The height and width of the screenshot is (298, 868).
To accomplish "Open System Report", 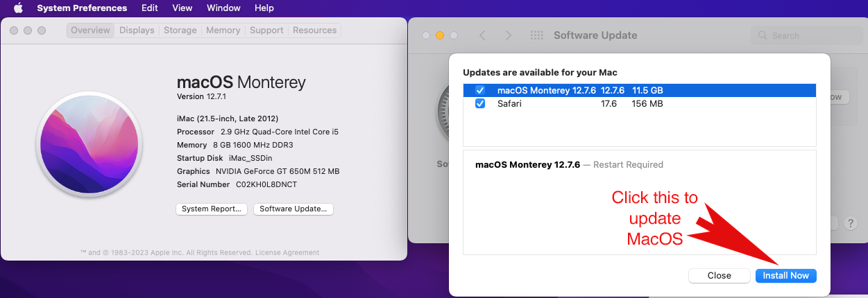I will (211, 209).
